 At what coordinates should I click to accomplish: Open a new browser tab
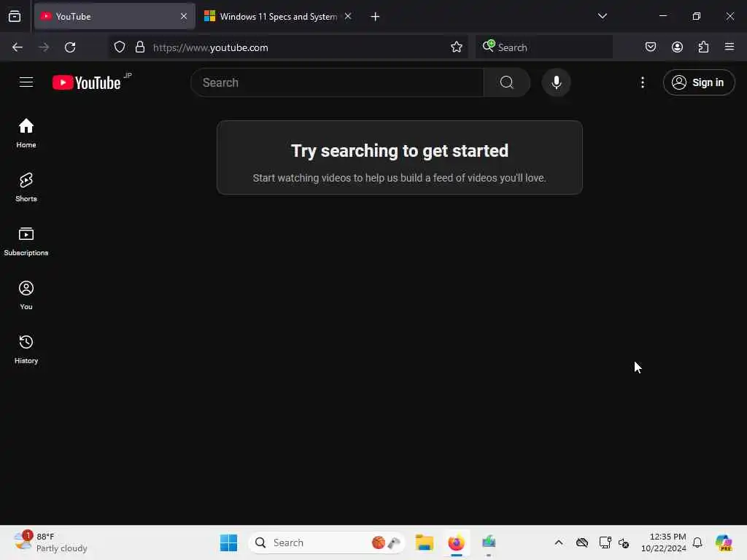(375, 17)
